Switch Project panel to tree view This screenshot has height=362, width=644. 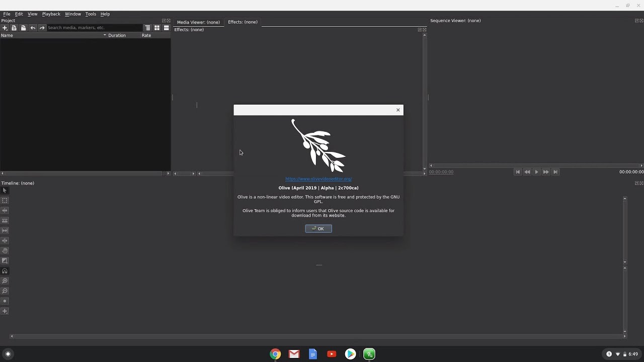tap(148, 28)
